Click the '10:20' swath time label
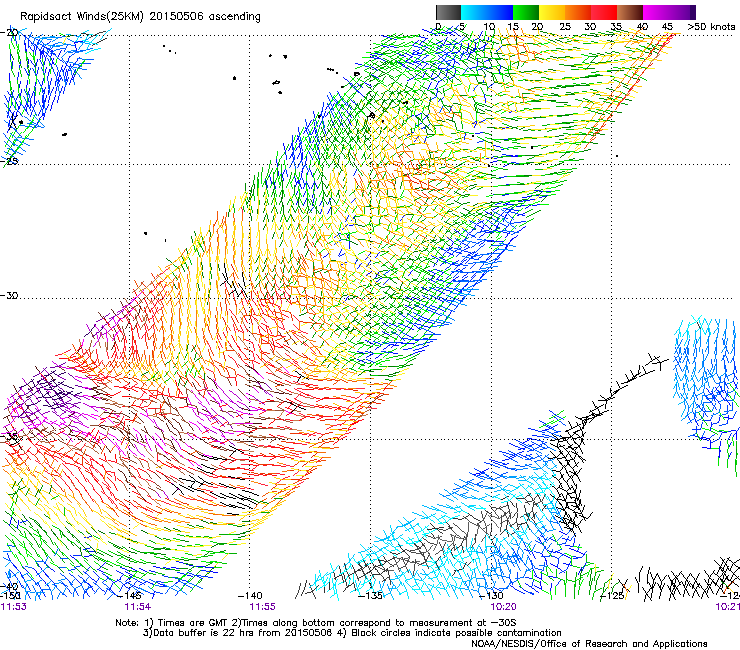Viewport: 740px width, 650px height. (503, 607)
